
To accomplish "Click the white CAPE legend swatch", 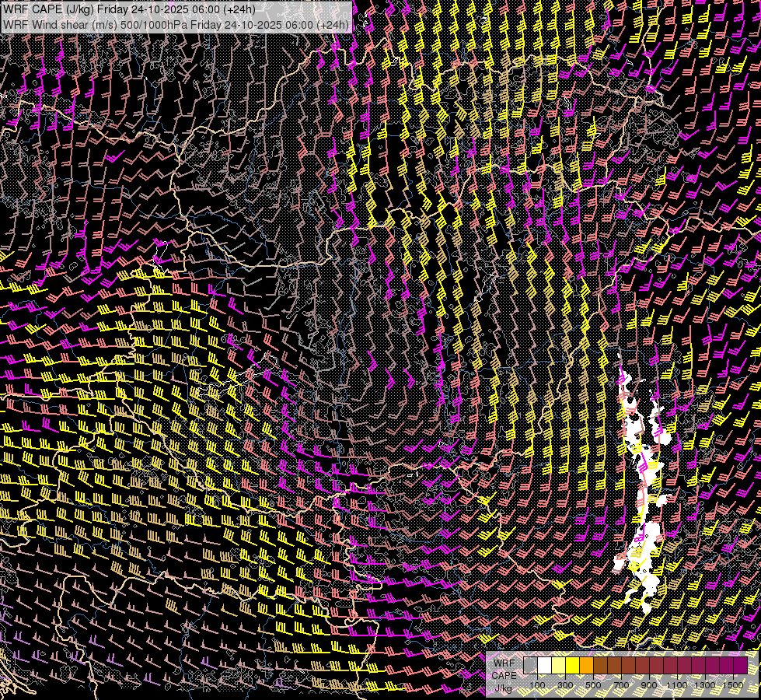I will pos(544,665).
